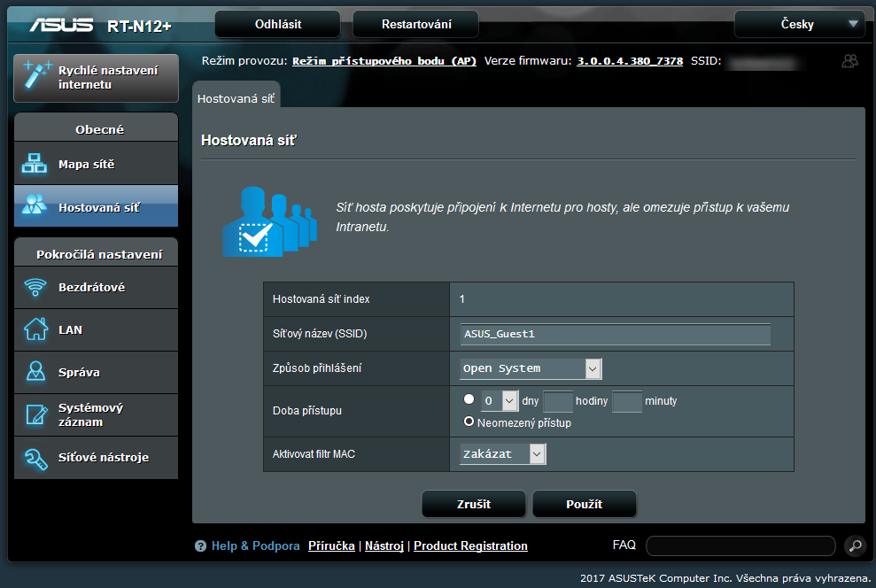Click the RT-N12+ model name
The width and height of the screenshot is (876, 588).
pyautogui.click(x=139, y=27)
